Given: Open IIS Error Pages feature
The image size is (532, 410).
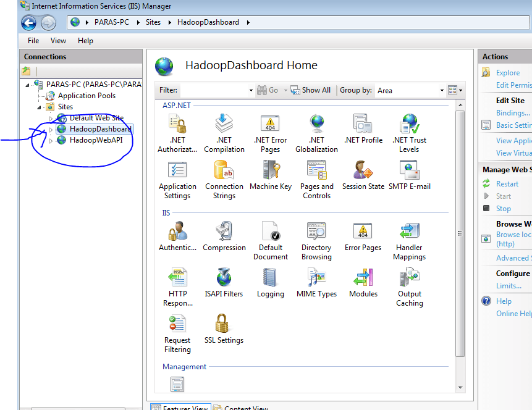Looking at the screenshot, I should click(x=363, y=236).
